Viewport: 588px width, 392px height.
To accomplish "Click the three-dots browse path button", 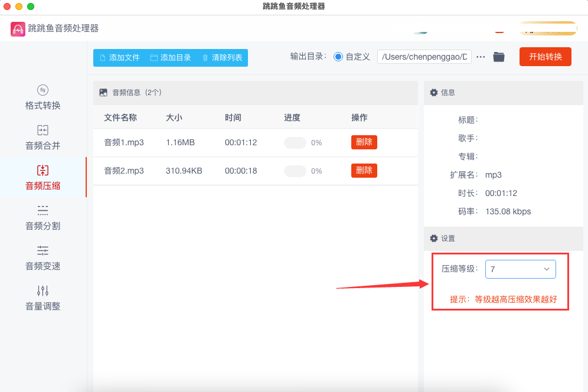I will point(481,57).
